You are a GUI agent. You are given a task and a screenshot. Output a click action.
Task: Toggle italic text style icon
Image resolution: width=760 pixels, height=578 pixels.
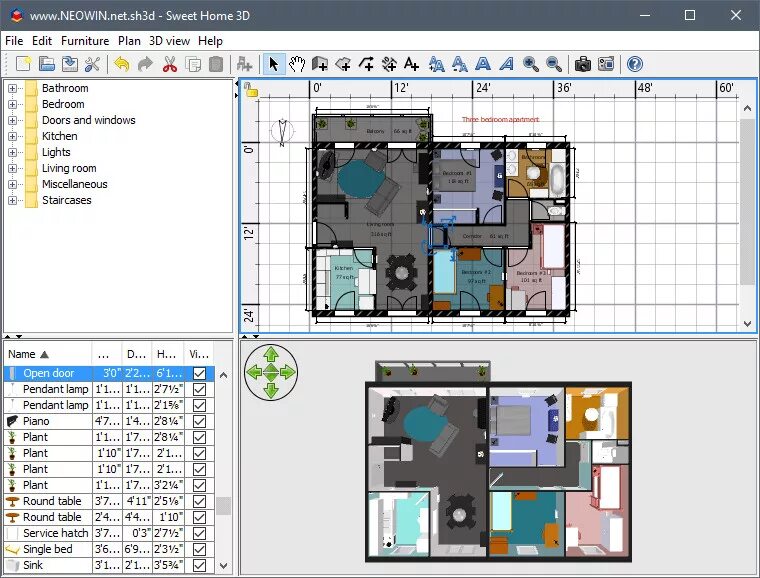tap(507, 64)
